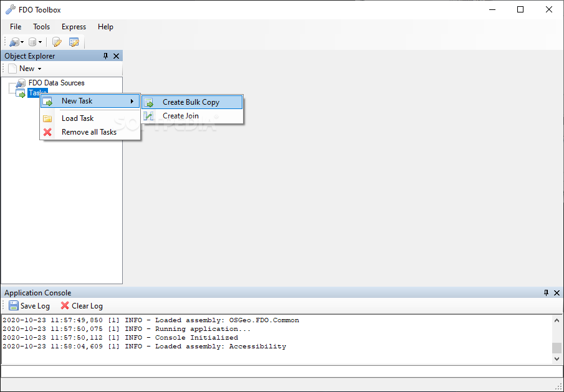Click the console command input field
This screenshot has width=564, height=392.
(x=282, y=371)
